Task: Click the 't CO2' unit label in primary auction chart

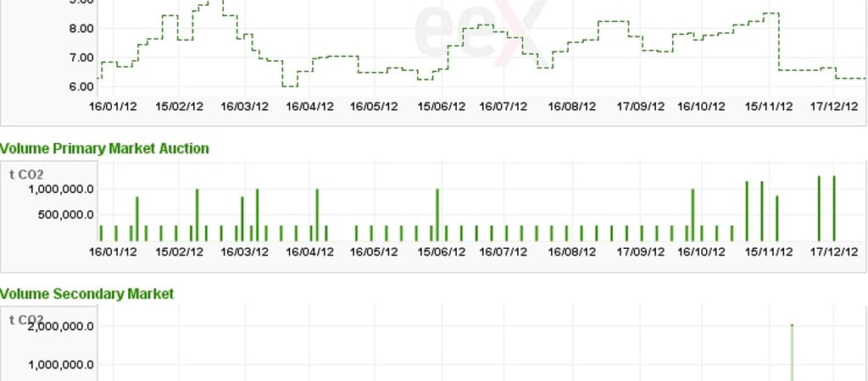Action: point(25,174)
